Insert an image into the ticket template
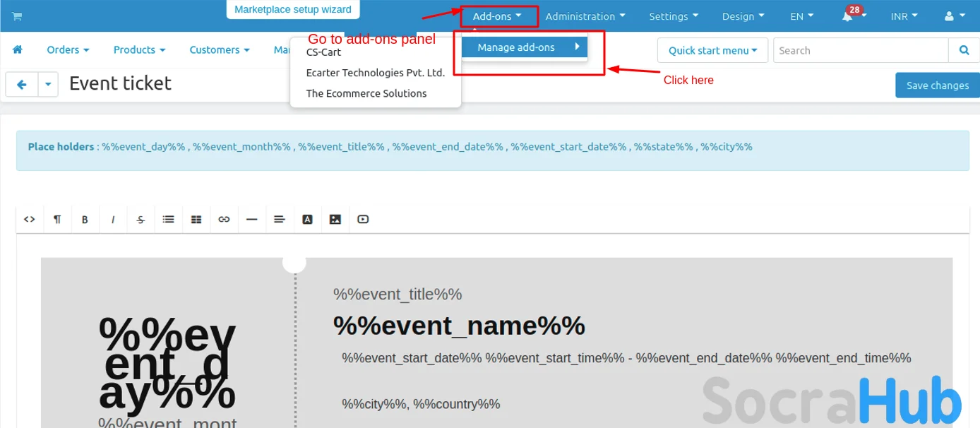This screenshot has width=980, height=428. point(335,220)
